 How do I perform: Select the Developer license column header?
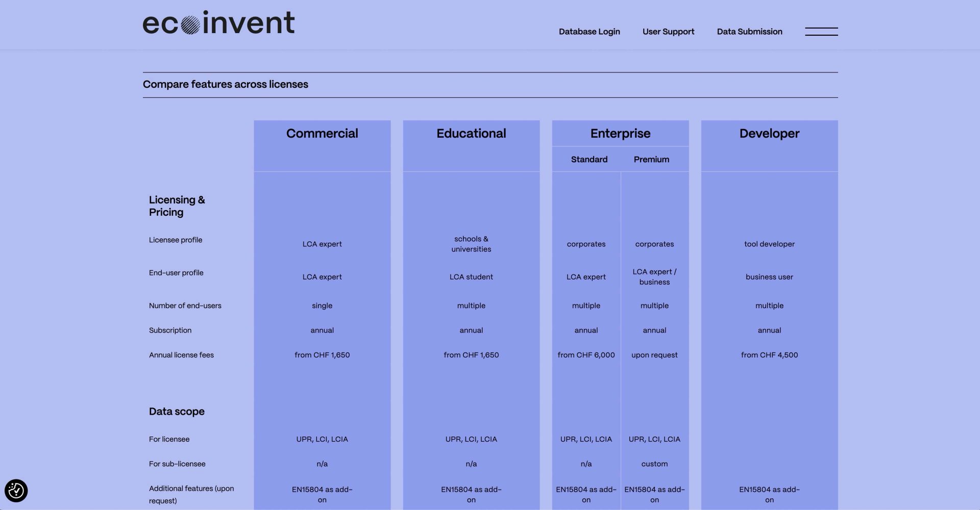[x=769, y=134]
